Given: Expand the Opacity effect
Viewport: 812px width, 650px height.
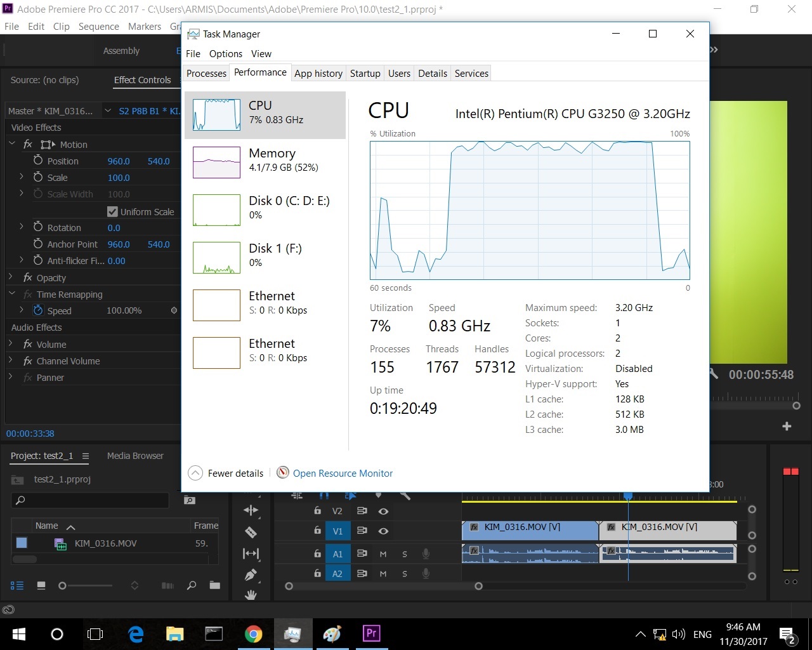Looking at the screenshot, I should click(x=11, y=277).
